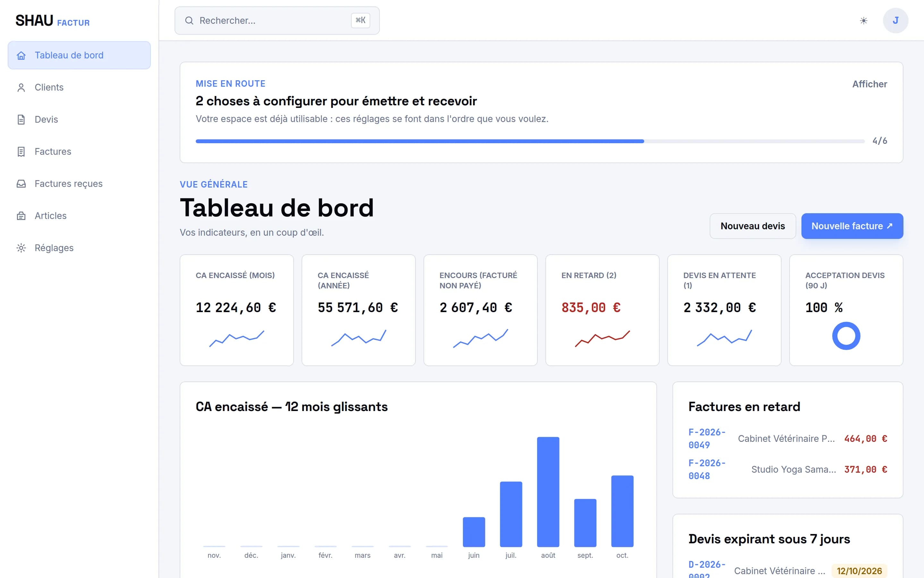Click the août bar in the revenue chart
Viewport: 924px width, 578px height.
coord(548,492)
